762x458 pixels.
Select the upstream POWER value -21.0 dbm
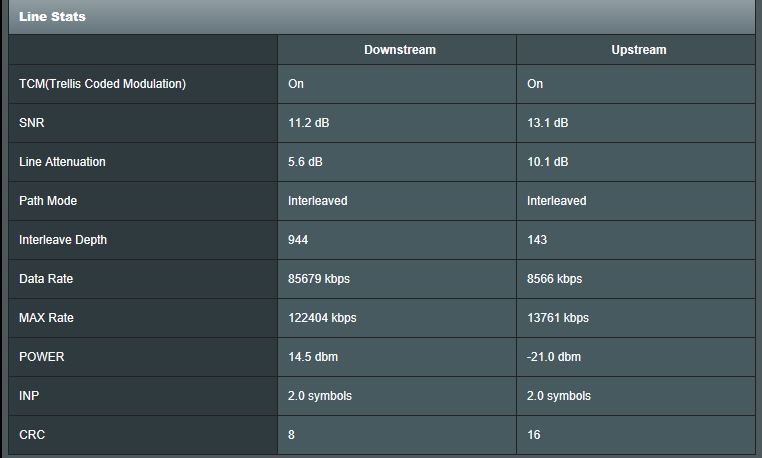[x=554, y=357]
